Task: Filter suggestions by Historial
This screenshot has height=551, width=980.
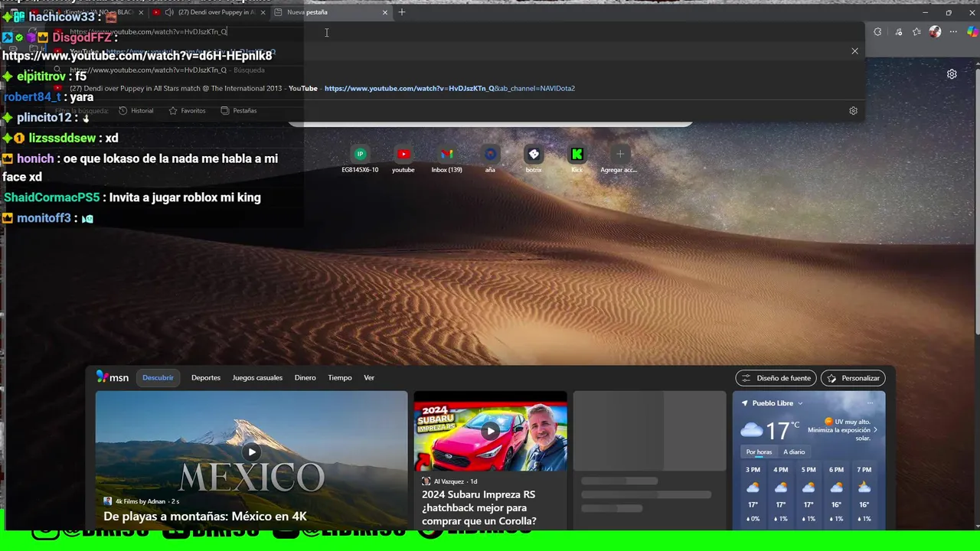Action: point(136,111)
